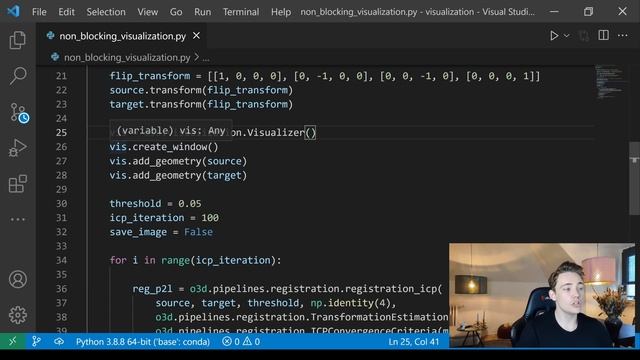This screenshot has width=640, height=360.
Task: Close the non_blocking_visualization.py tab
Action: tap(196, 36)
